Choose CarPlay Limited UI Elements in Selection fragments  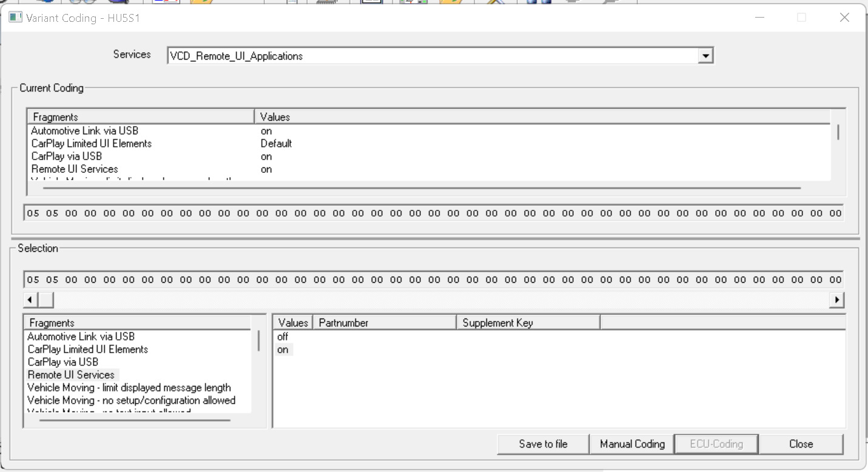click(x=88, y=349)
